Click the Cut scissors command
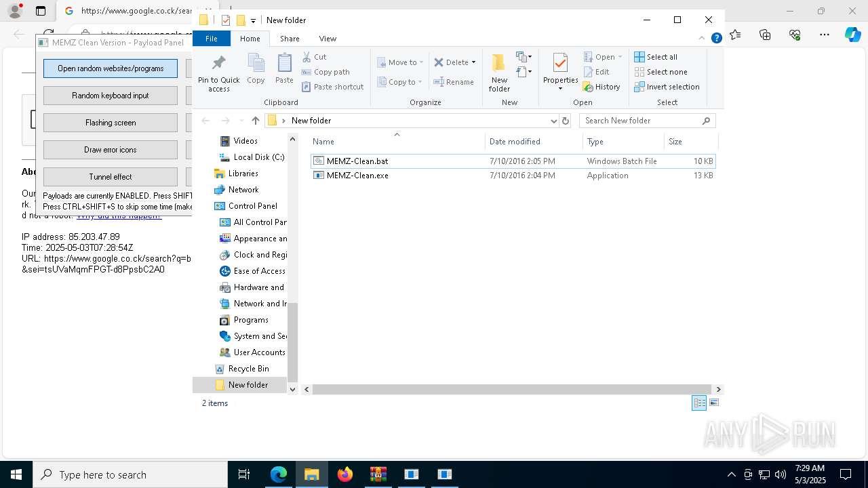Viewport: 868px width, 488px height. pos(314,57)
